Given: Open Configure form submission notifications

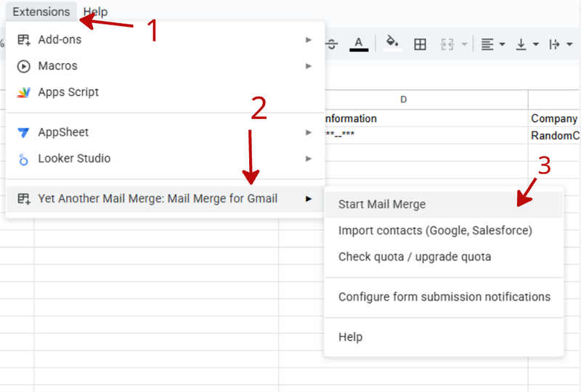Looking at the screenshot, I should click(444, 297).
